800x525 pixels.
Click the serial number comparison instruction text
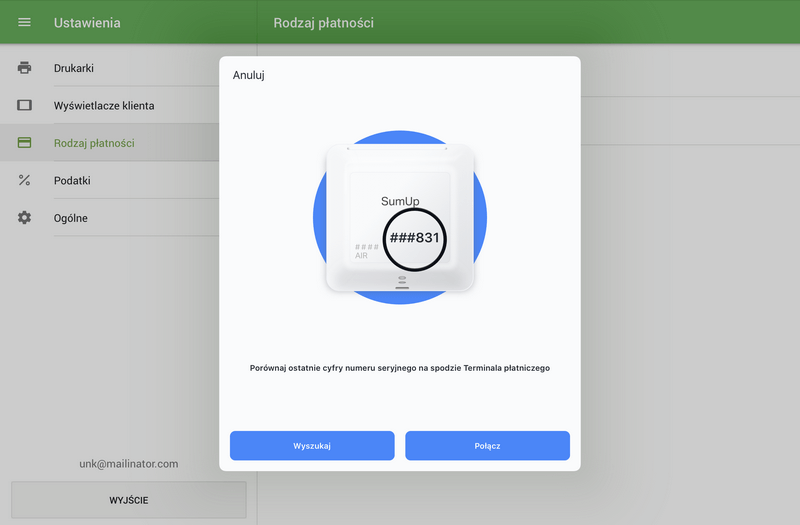pos(400,368)
